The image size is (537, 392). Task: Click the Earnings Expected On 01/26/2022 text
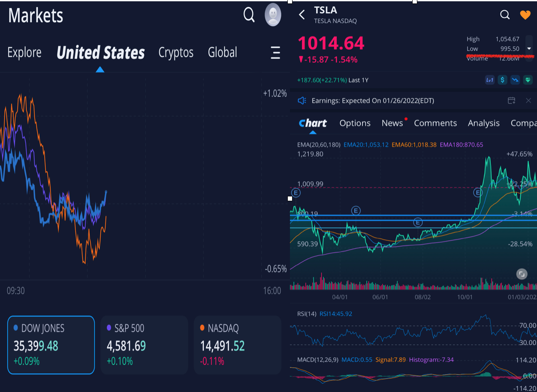click(x=373, y=101)
